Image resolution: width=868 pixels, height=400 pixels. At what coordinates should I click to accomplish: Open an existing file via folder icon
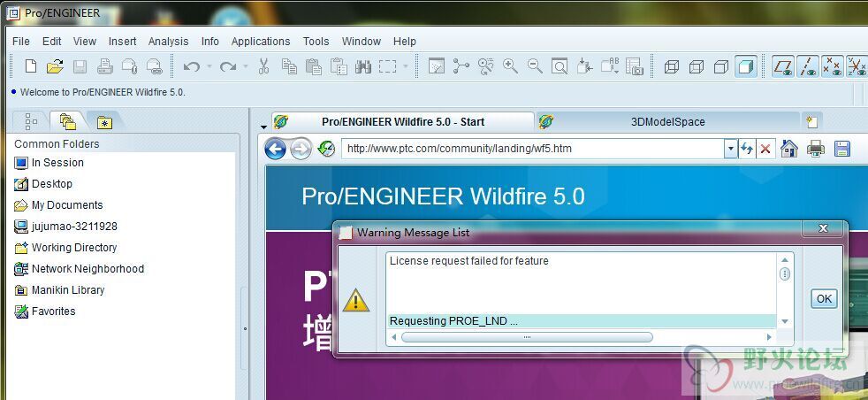(55, 67)
